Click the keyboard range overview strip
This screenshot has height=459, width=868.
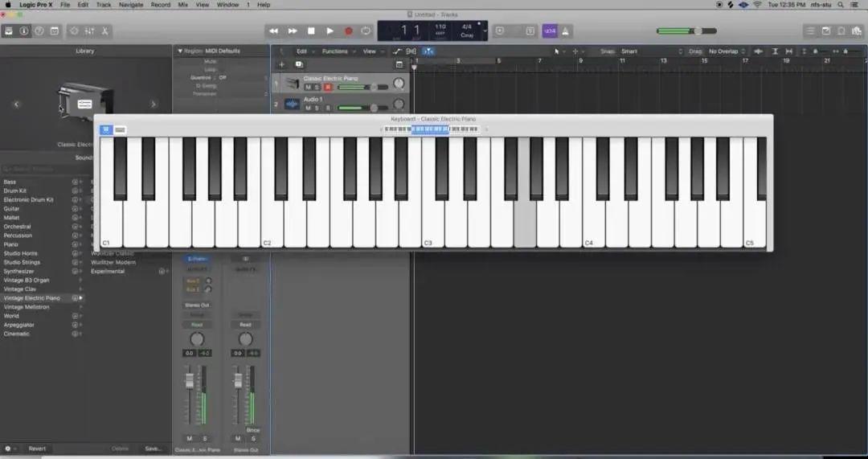tap(432, 129)
